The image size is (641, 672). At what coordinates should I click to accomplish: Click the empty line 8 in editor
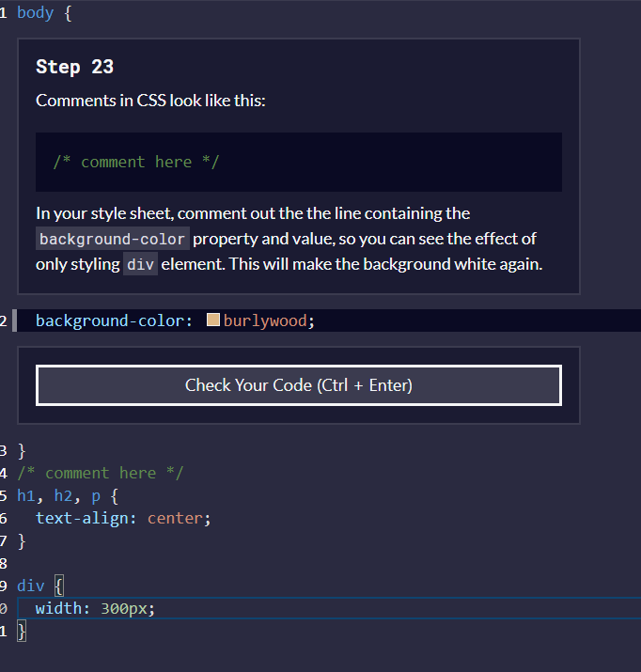pos(188,563)
